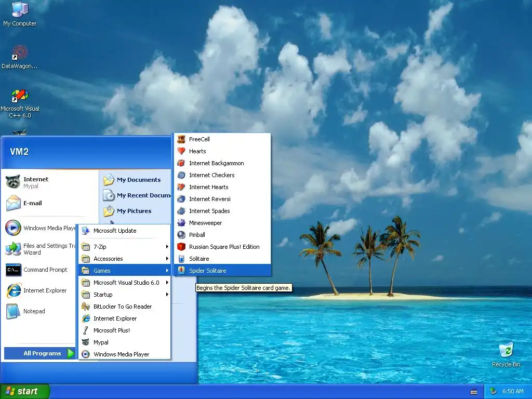Launch Hearts via its heart icon
Image resolution: width=532 pixels, height=399 pixels.
181,151
